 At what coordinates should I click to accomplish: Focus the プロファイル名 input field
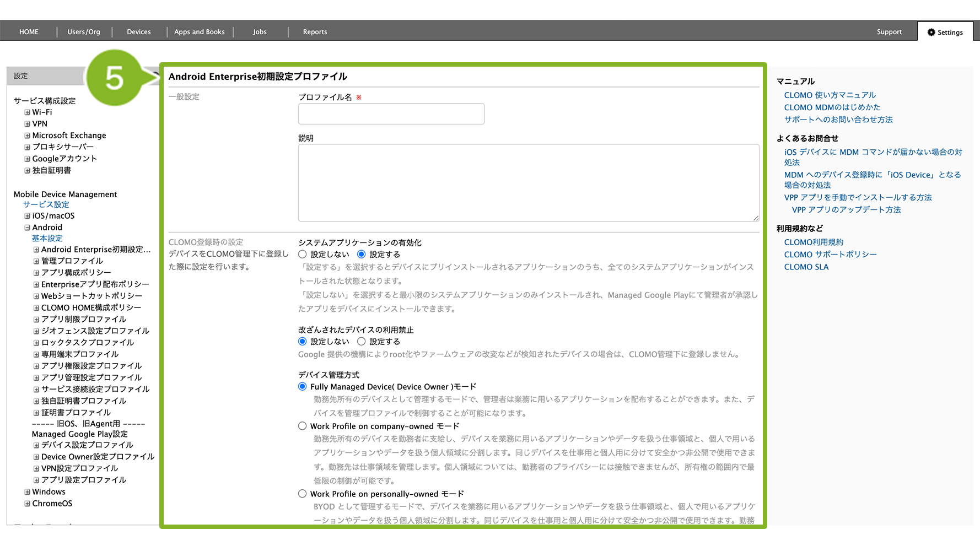pyautogui.click(x=391, y=114)
